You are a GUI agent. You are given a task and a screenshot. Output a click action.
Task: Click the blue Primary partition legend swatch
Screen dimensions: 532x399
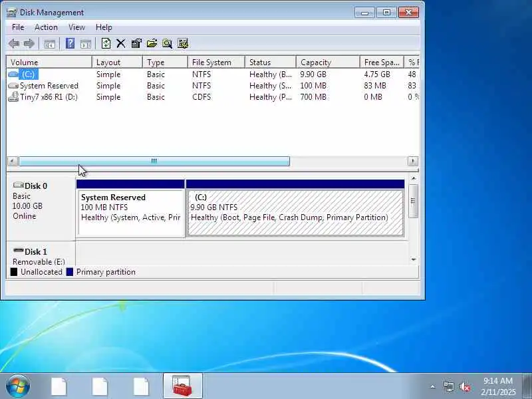point(70,272)
